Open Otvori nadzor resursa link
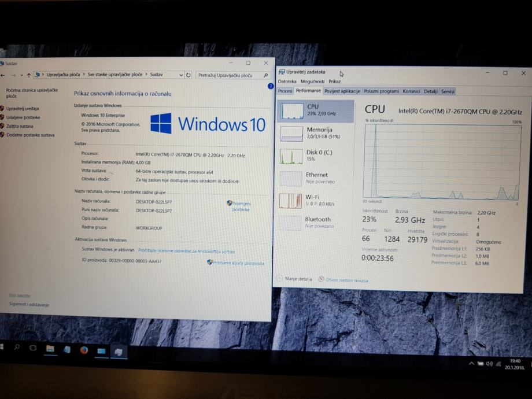The height and width of the screenshot is (399, 532). [x=343, y=280]
